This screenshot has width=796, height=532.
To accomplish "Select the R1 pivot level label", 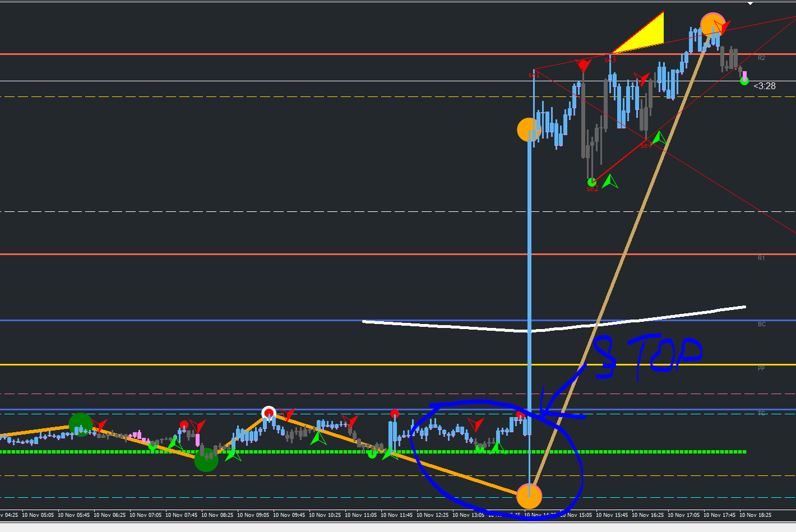I will point(761,258).
